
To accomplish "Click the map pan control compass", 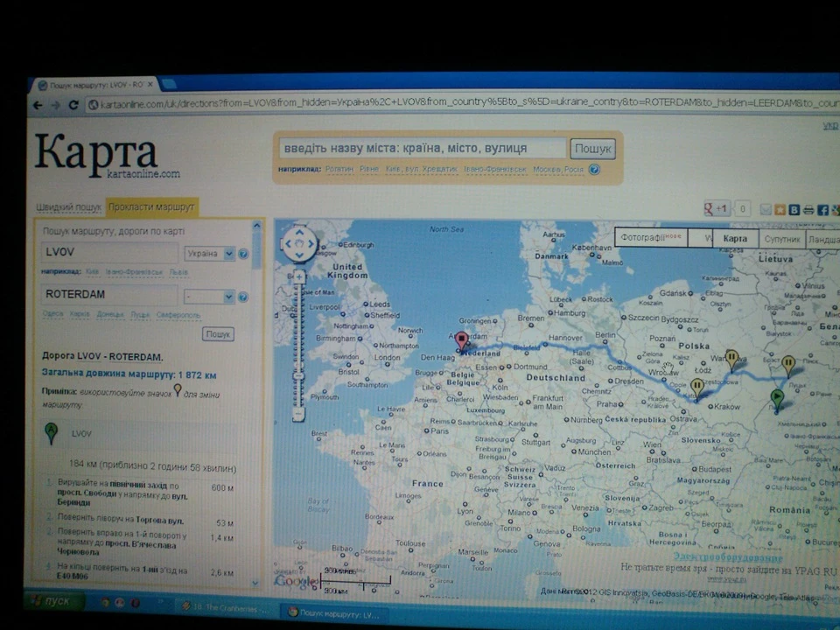I will [x=299, y=244].
